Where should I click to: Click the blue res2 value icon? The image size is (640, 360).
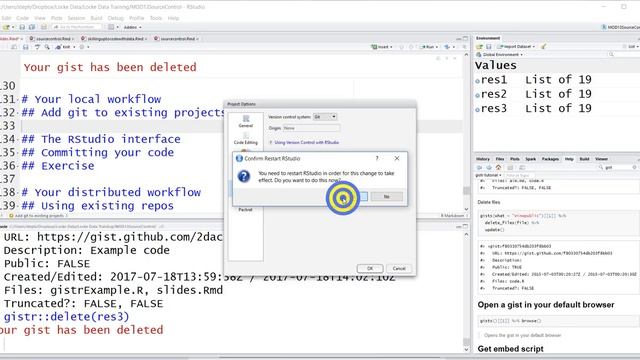point(478,95)
